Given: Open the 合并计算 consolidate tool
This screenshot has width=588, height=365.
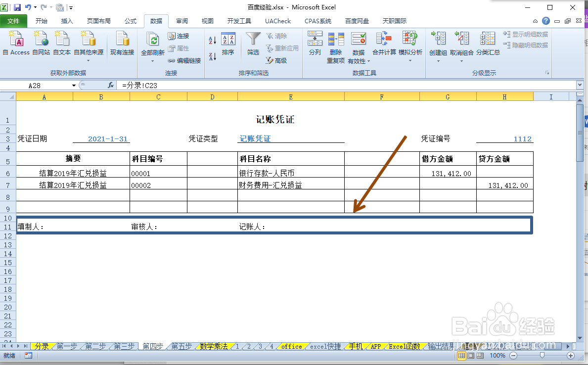Looking at the screenshot, I should tap(384, 45).
